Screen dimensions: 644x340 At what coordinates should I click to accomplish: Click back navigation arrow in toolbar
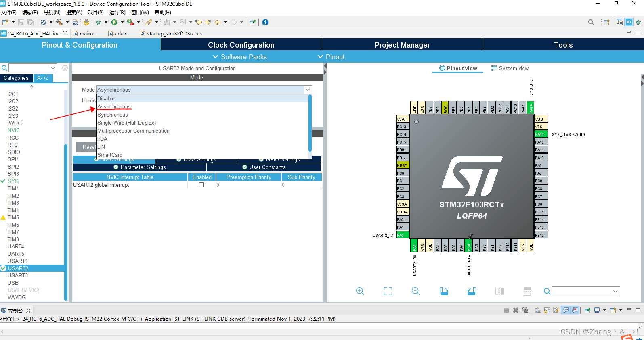[218, 22]
